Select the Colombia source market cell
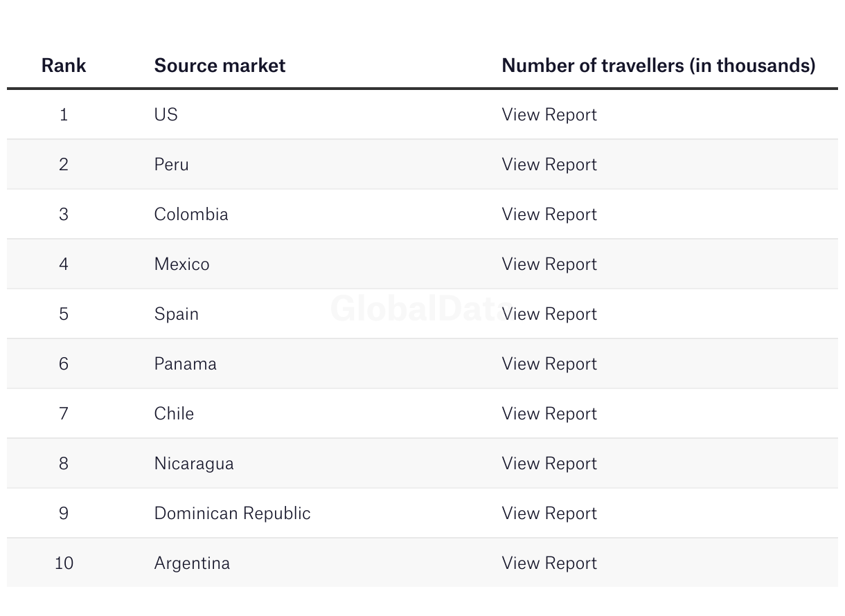This screenshot has height=616, width=845. [x=191, y=214]
